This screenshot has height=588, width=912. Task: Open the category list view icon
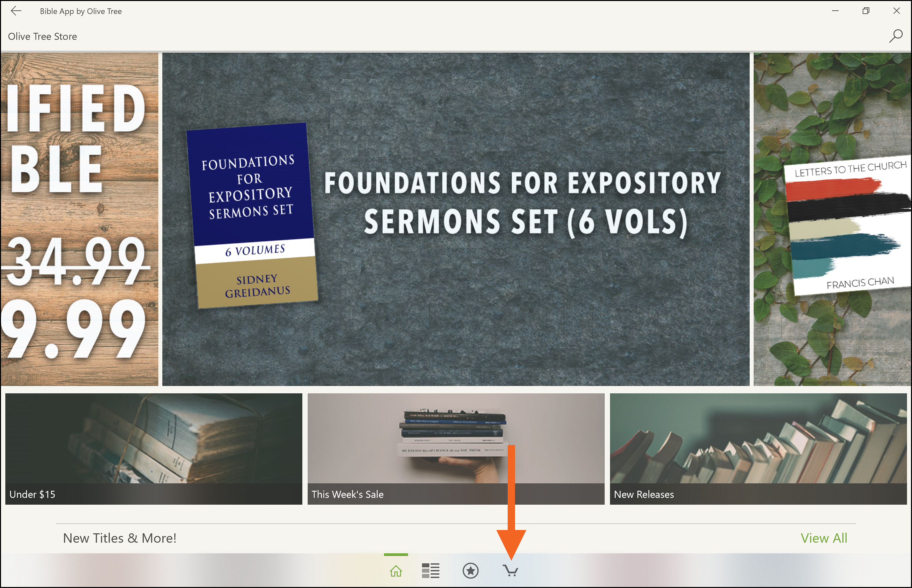(431, 571)
